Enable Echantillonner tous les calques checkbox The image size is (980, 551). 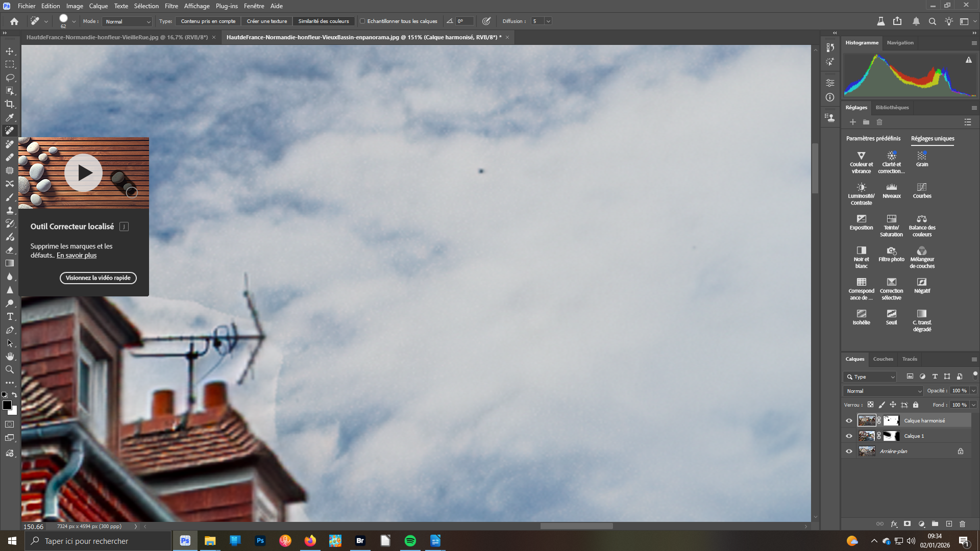362,21
